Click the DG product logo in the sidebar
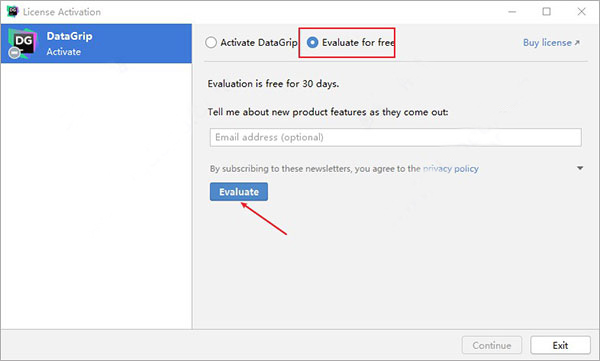Screen dimensions: 600x361 pos(23,43)
